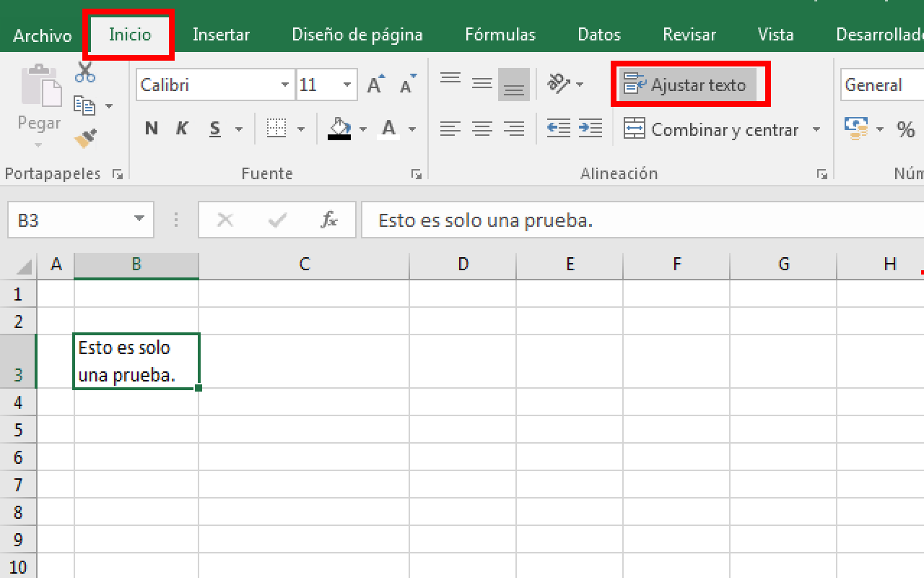
Task: Click the fill color bucket icon
Action: click(x=339, y=129)
